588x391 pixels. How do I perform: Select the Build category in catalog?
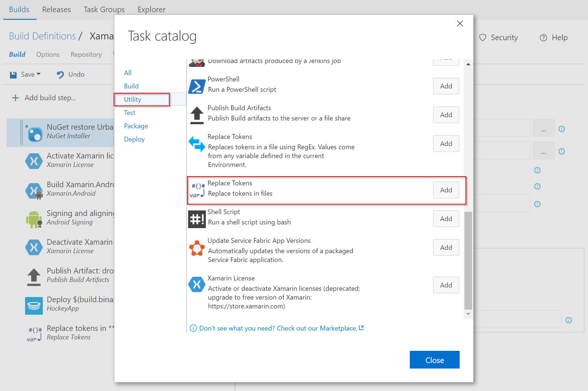click(131, 86)
